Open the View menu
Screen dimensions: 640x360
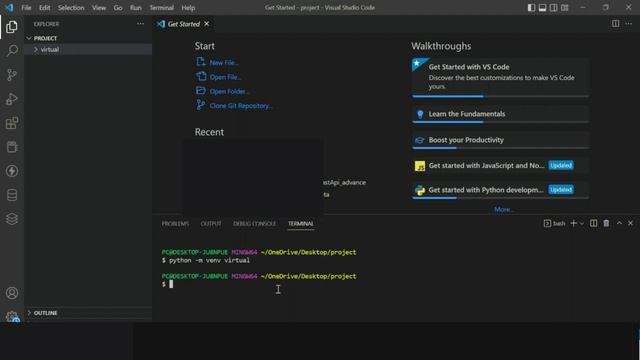tap(99, 8)
